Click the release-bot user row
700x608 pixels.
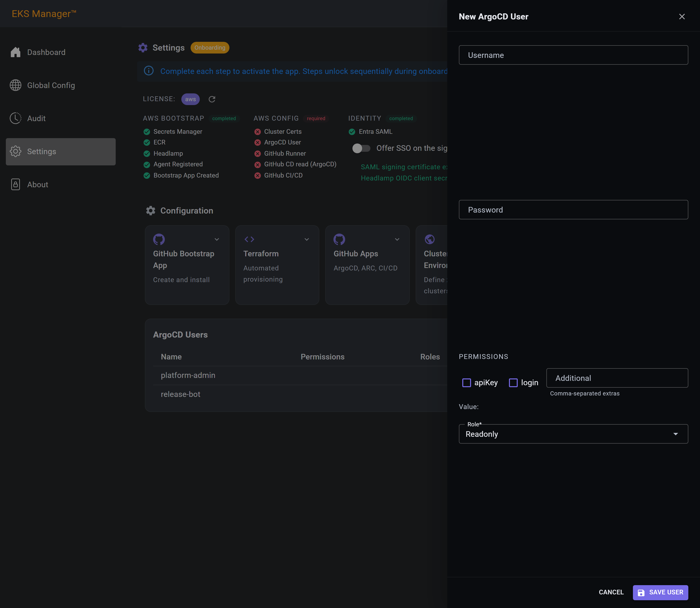(300, 394)
